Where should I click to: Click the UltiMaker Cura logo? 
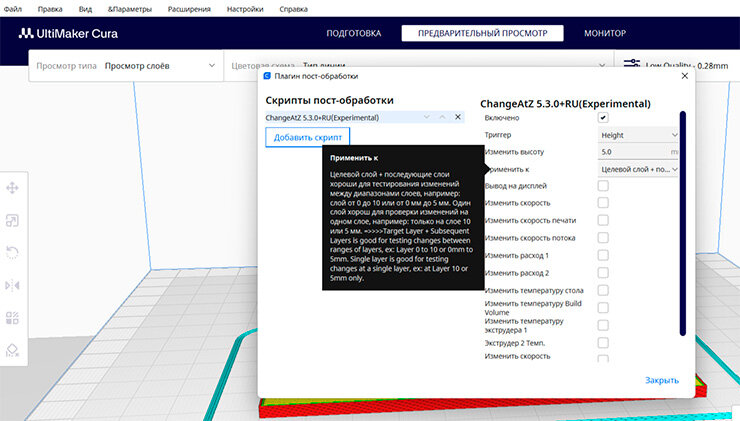[68, 34]
